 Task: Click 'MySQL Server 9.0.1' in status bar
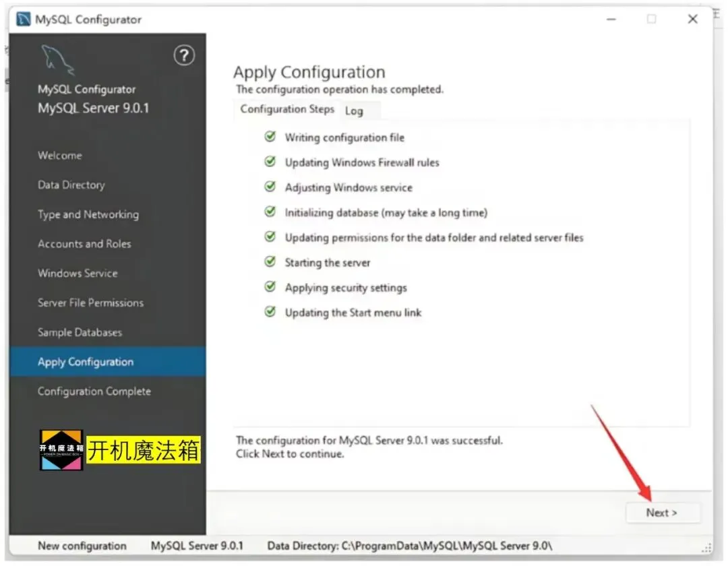point(197,546)
